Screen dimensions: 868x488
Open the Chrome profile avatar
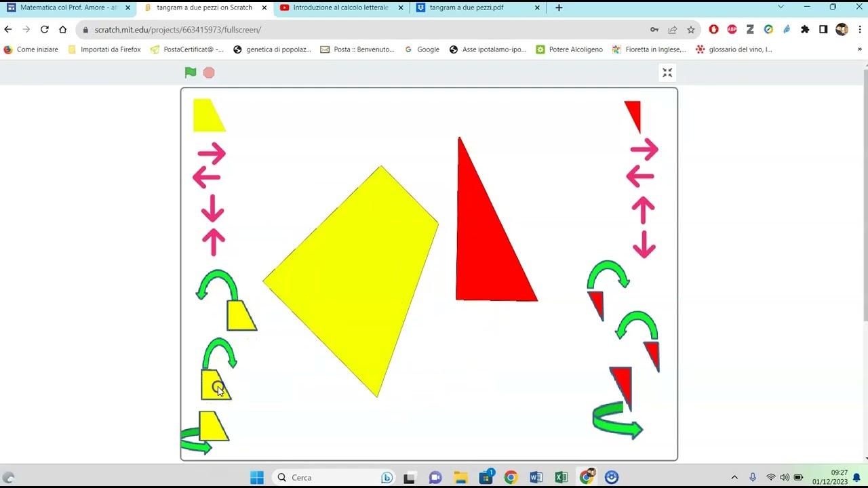click(842, 30)
